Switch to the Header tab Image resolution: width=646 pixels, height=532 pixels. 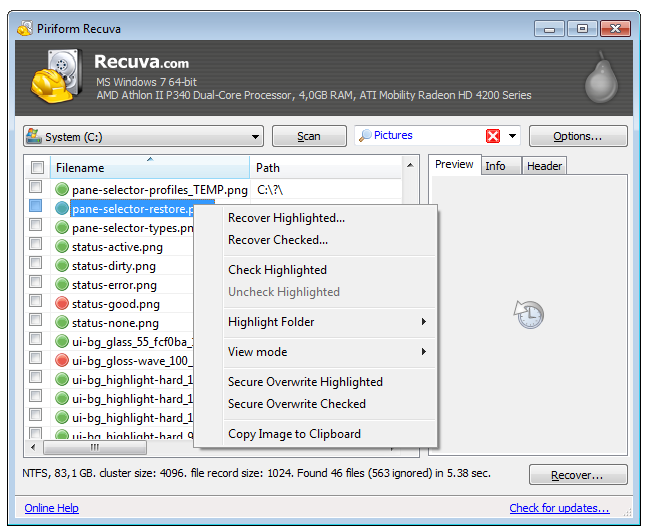544,166
